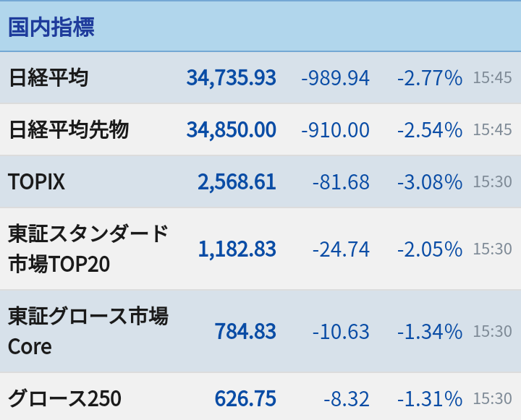Select the 1,182.83 index value
The image size is (521, 420).
(x=237, y=249)
